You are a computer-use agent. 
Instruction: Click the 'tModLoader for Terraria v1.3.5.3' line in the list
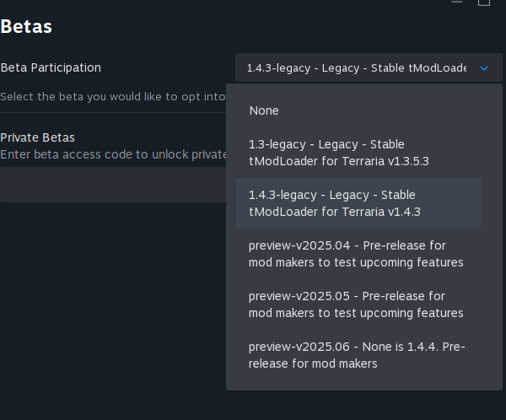(339, 161)
